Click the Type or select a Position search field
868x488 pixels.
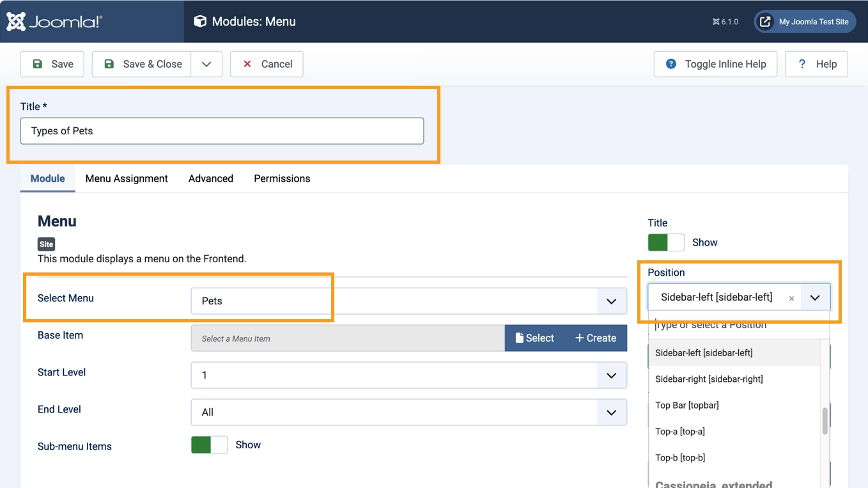(x=739, y=325)
